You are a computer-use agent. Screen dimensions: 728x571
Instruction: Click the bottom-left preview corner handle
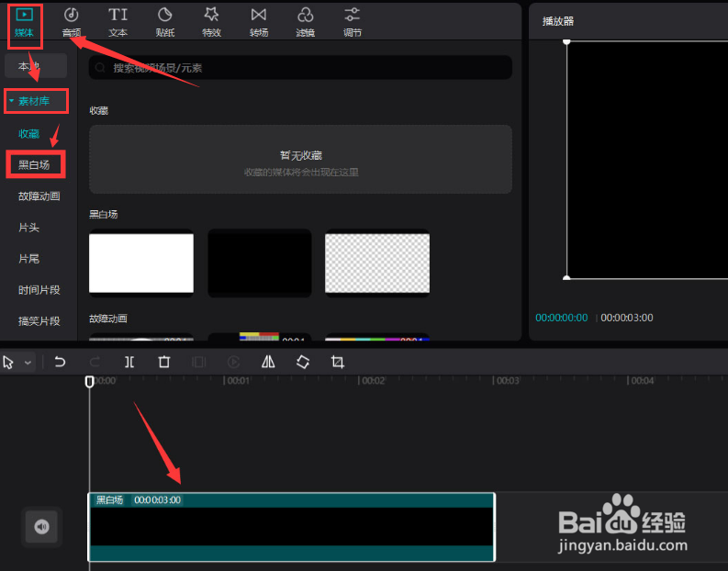coord(566,278)
